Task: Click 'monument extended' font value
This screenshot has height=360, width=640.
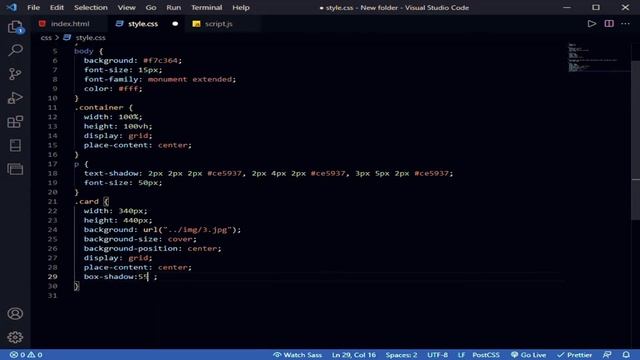Action: [x=190, y=79]
